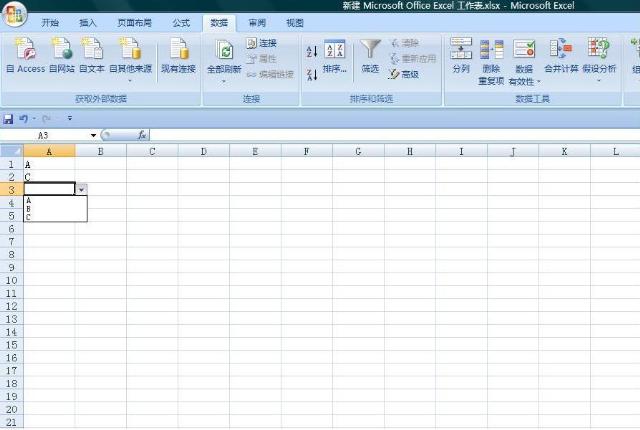Open Customize Quick Access Toolbar dropdown

70,118
